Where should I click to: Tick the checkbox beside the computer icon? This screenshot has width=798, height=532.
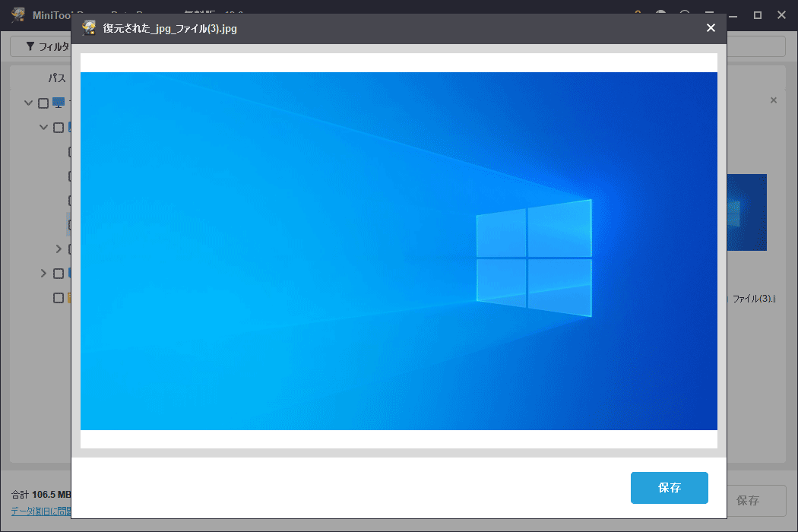pos(43,103)
